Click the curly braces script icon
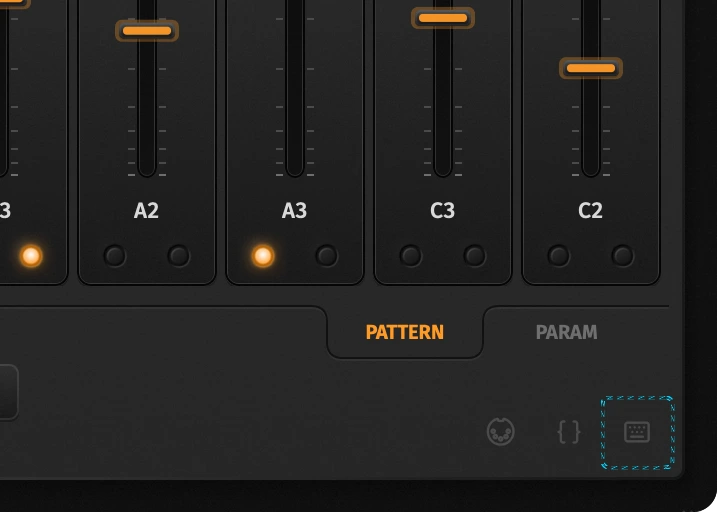This screenshot has height=512, width=717. click(x=569, y=432)
